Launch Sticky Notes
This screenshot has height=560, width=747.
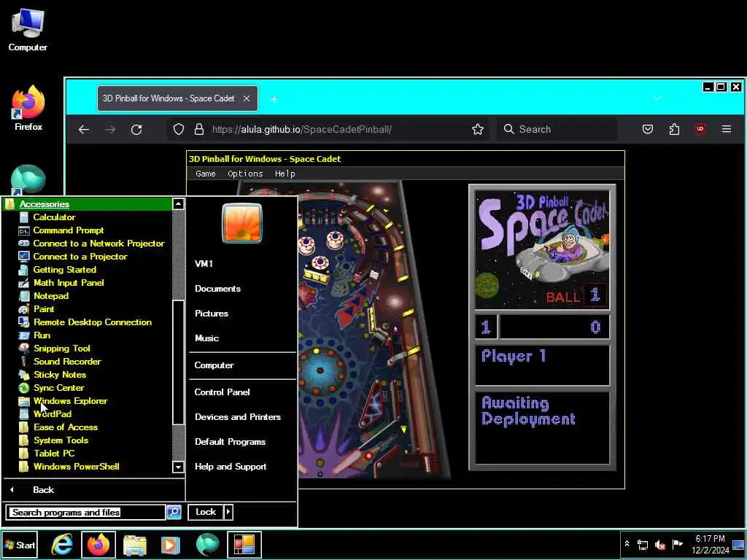[x=60, y=375]
